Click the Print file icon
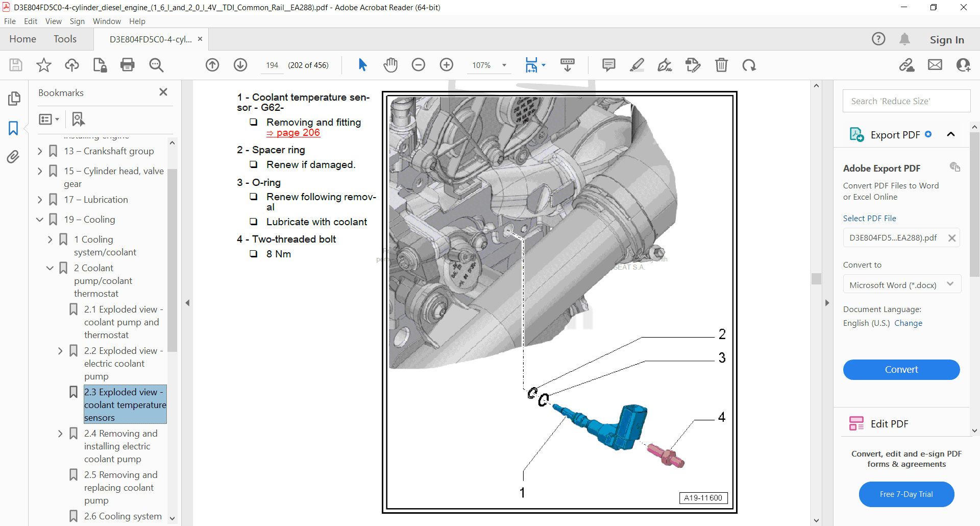 pyautogui.click(x=127, y=65)
